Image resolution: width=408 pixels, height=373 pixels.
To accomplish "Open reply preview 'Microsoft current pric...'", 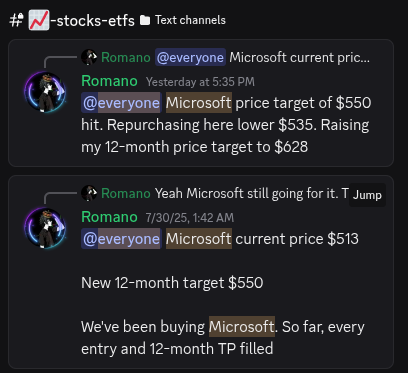I will pos(299,57).
